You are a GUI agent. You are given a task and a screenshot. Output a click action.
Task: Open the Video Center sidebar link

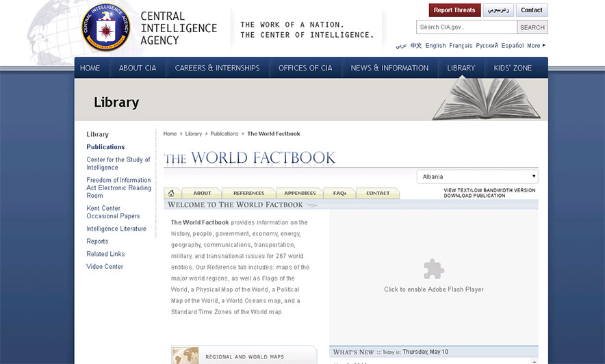click(105, 266)
